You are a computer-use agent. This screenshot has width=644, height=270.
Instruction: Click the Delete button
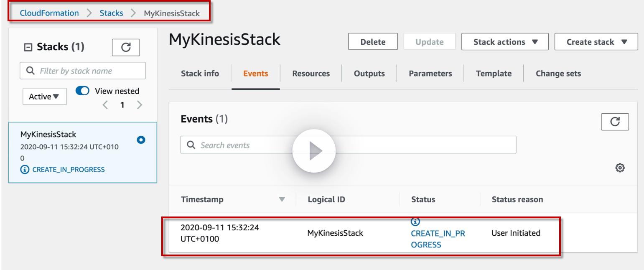point(373,42)
